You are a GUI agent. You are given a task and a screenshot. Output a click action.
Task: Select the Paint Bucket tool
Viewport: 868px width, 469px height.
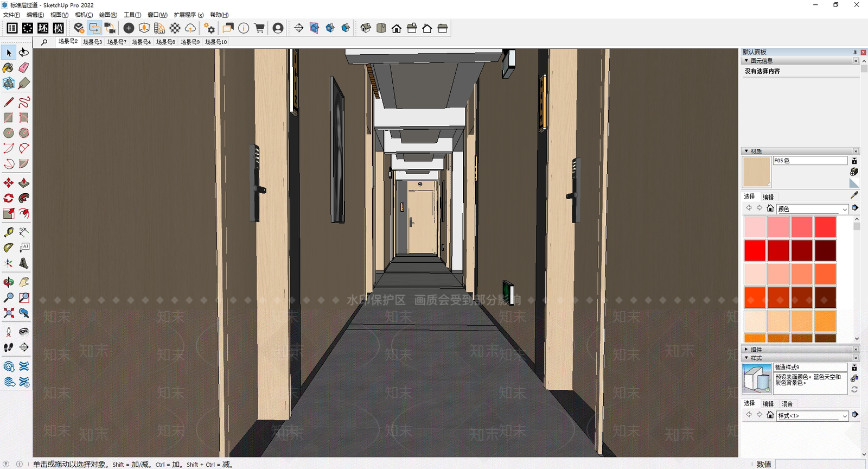[x=8, y=68]
